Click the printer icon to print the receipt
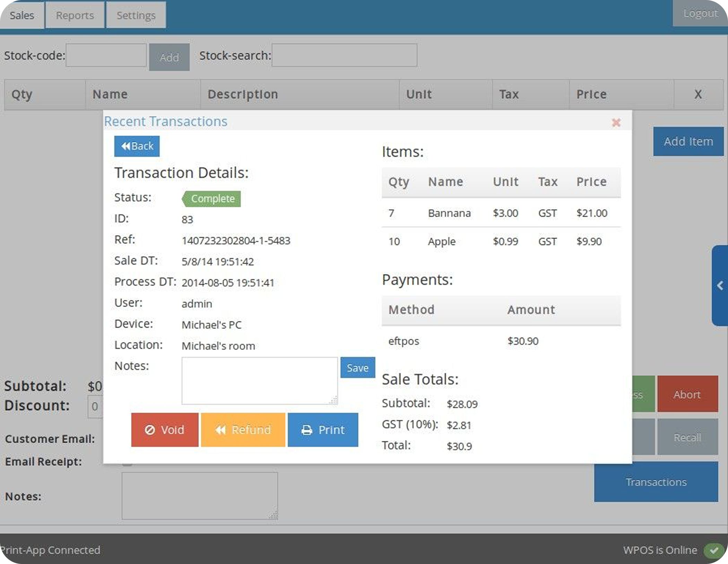This screenshot has height=564, width=728. [307, 430]
